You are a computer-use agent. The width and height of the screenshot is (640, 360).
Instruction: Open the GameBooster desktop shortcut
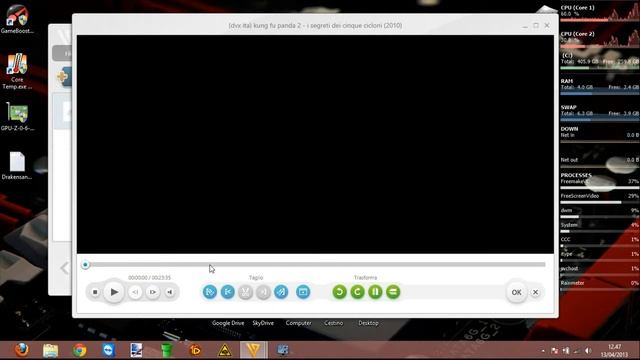pyautogui.click(x=17, y=19)
